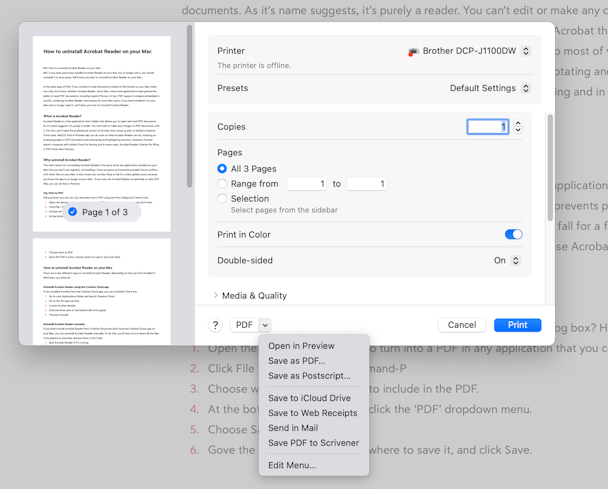Click the Brother printer icon
Image resolution: width=608 pixels, height=489 pixels.
click(x=413, y=52)
